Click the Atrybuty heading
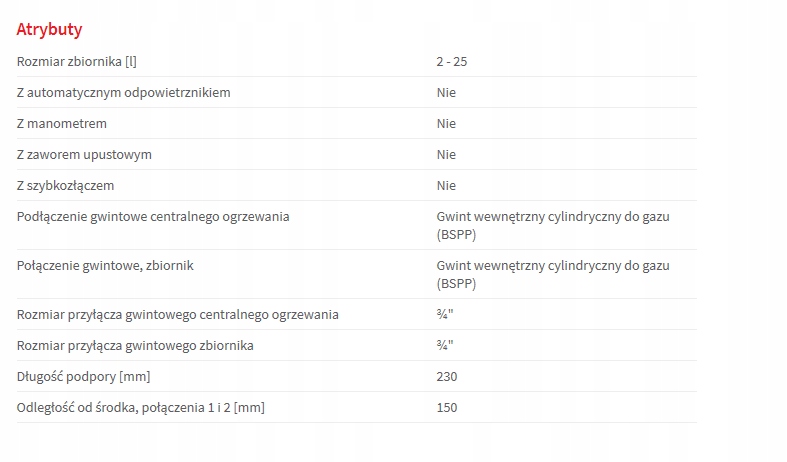Image resolution: width=787 pixels, height=462 pixels. (x=49, y=29)
